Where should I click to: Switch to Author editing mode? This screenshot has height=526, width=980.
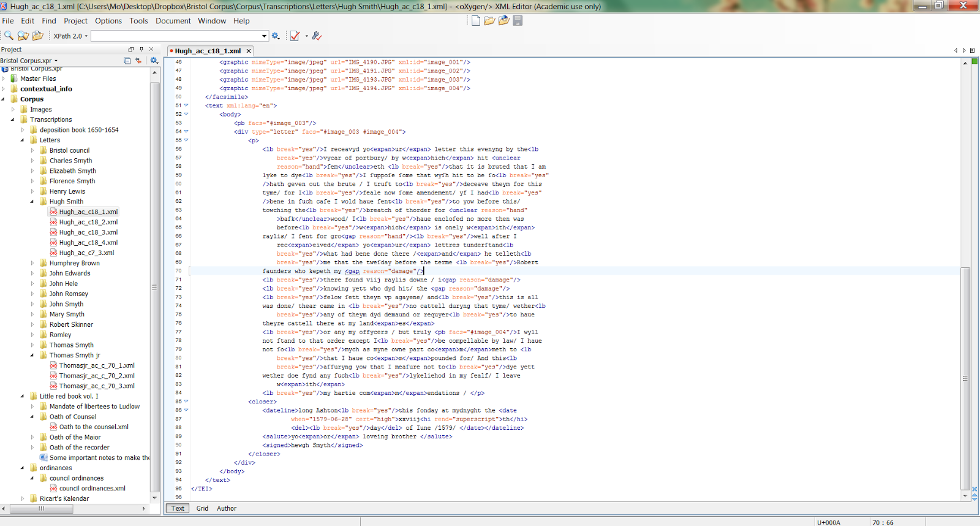226,508
